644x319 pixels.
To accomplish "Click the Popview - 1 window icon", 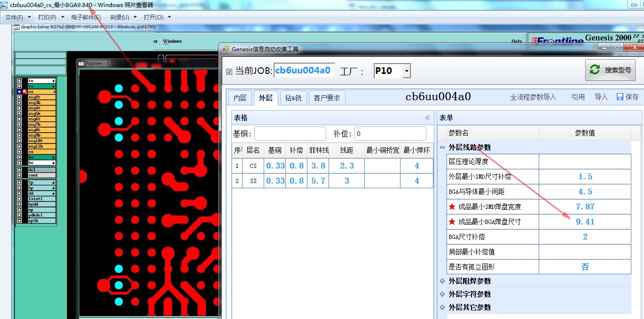I will click(81, 63).
